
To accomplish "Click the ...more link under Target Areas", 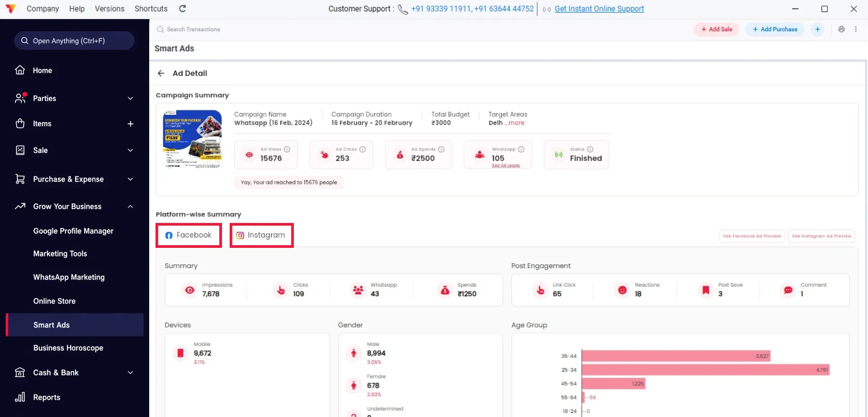I will 514,123.
